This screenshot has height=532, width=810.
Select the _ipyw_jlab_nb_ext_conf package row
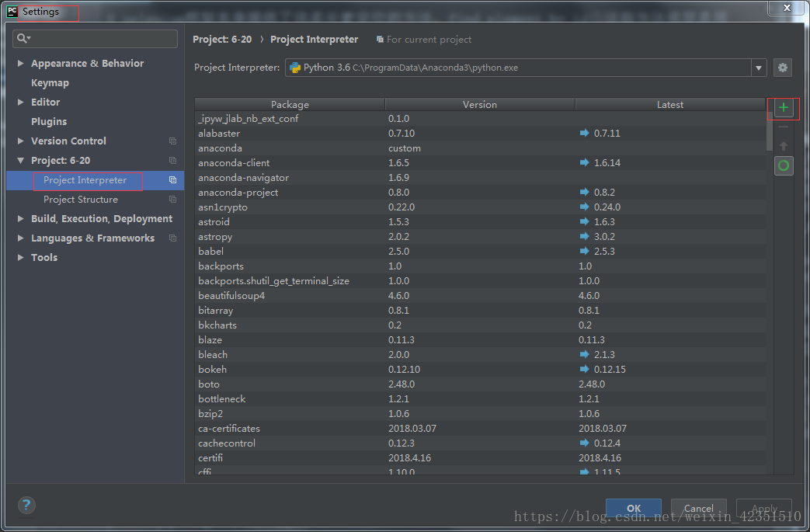(x=481, y=118)
